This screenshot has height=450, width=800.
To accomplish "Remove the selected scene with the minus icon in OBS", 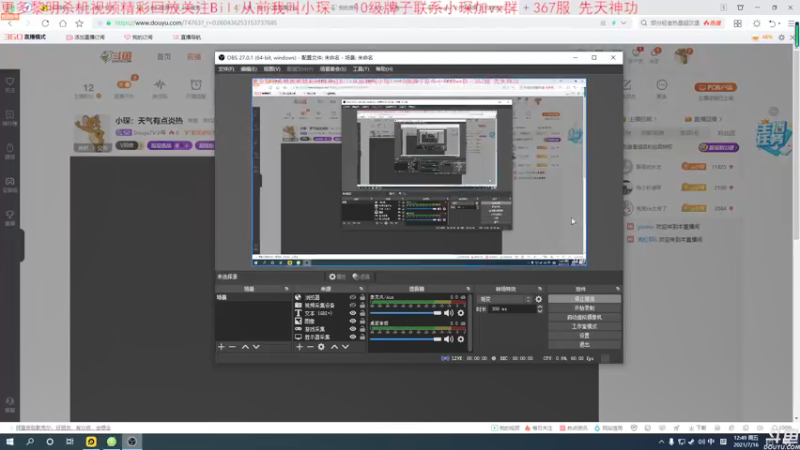I will point(232,347).
